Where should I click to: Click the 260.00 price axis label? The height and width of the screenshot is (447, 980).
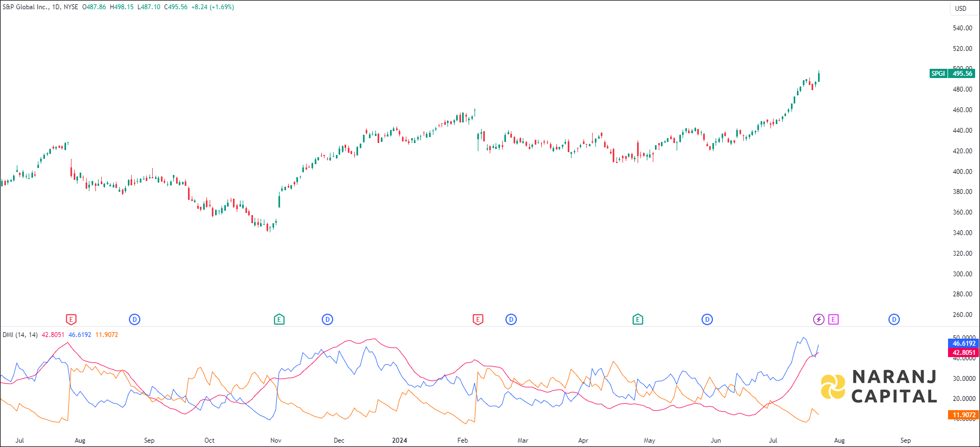tap(963, 315)
